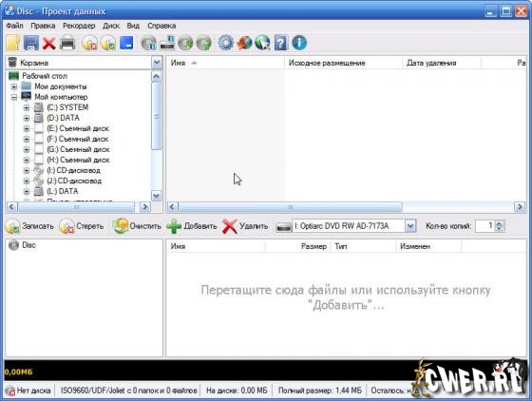This screenshot has height=401, width=532.
Task: Open the Корзина folder dropdown
Action: point(157,63)
